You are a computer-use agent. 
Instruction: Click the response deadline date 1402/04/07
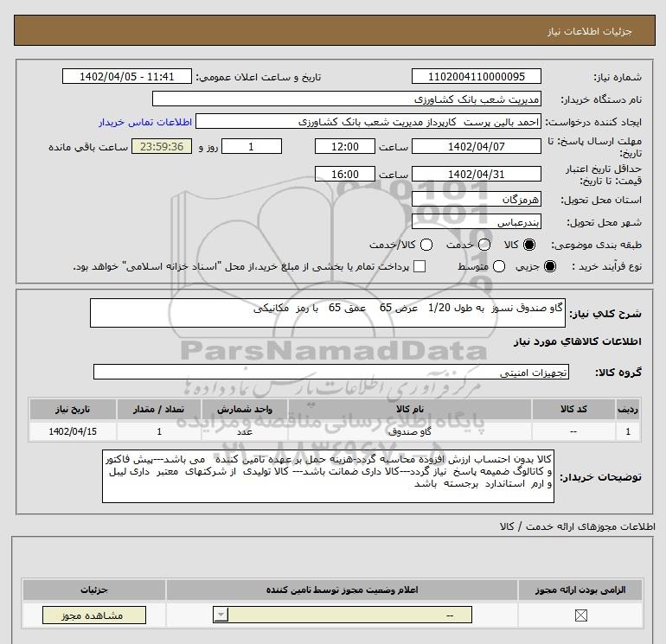(476, 146)
